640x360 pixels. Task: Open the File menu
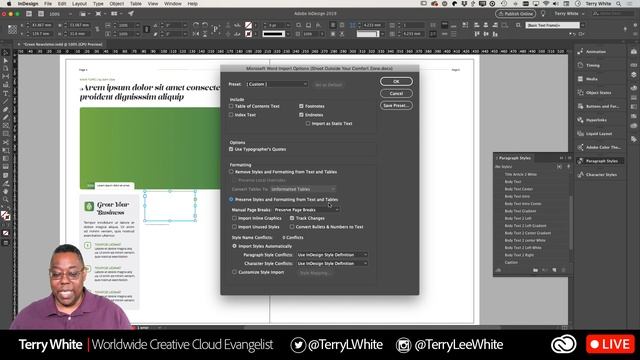(x=48, y=4)
